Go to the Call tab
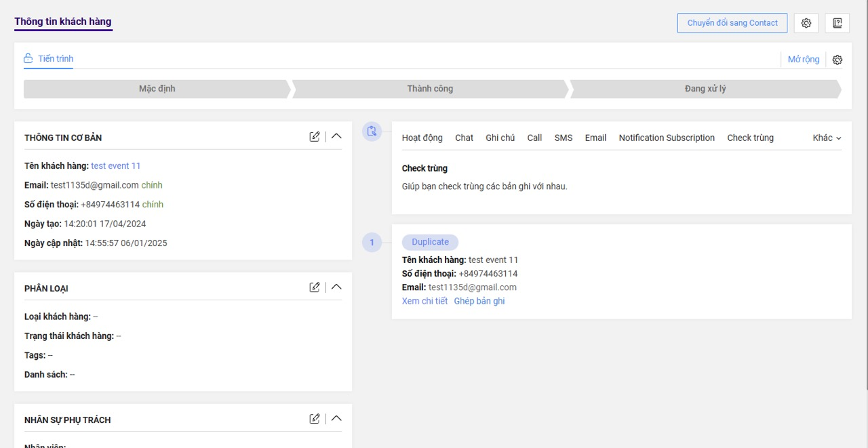868x448 pixels. click(535, 138)
